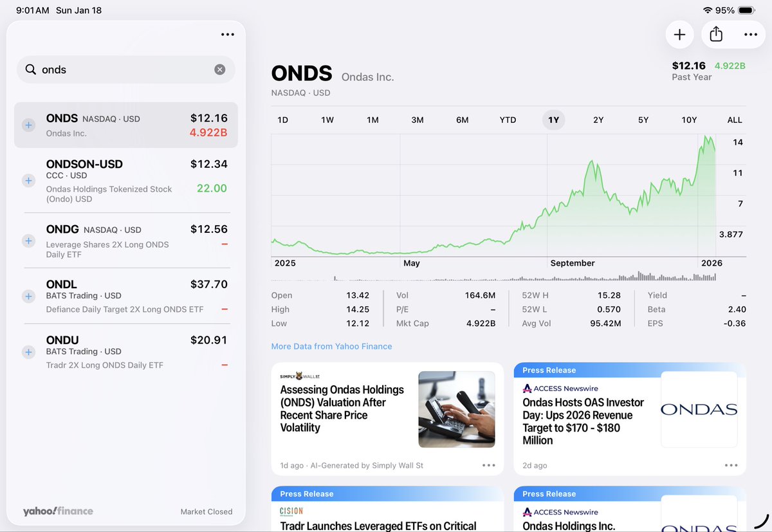Screen dimensions: 772x532
Task: Click the Past Year label
Action: [x=692, y=77]
